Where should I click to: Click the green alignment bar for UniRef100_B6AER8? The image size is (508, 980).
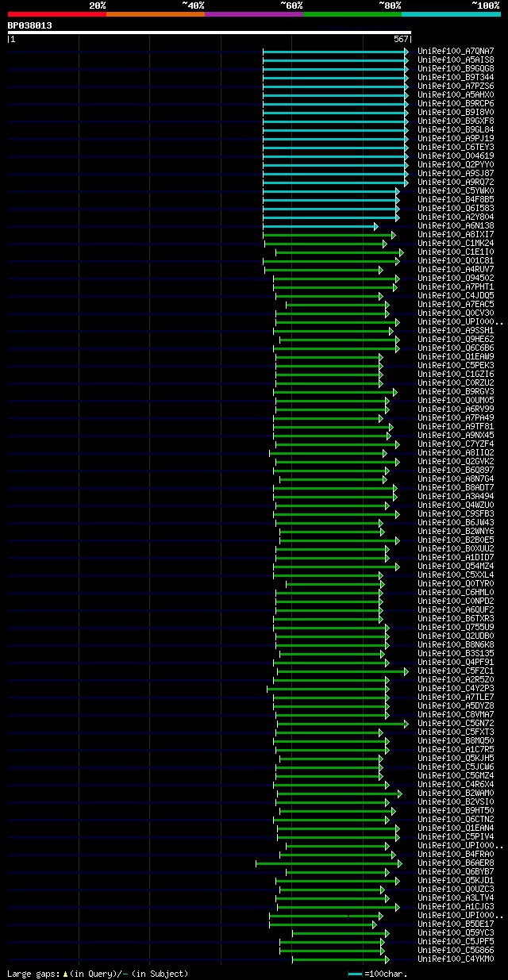329,863
